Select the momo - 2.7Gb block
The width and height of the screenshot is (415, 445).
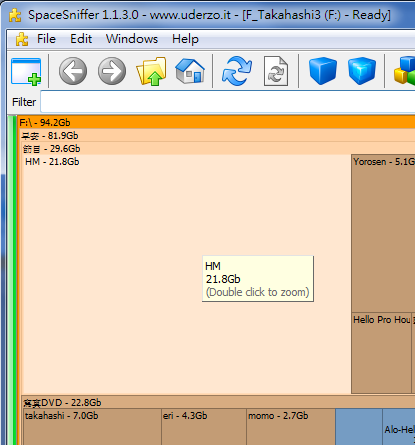pos(291,427)
